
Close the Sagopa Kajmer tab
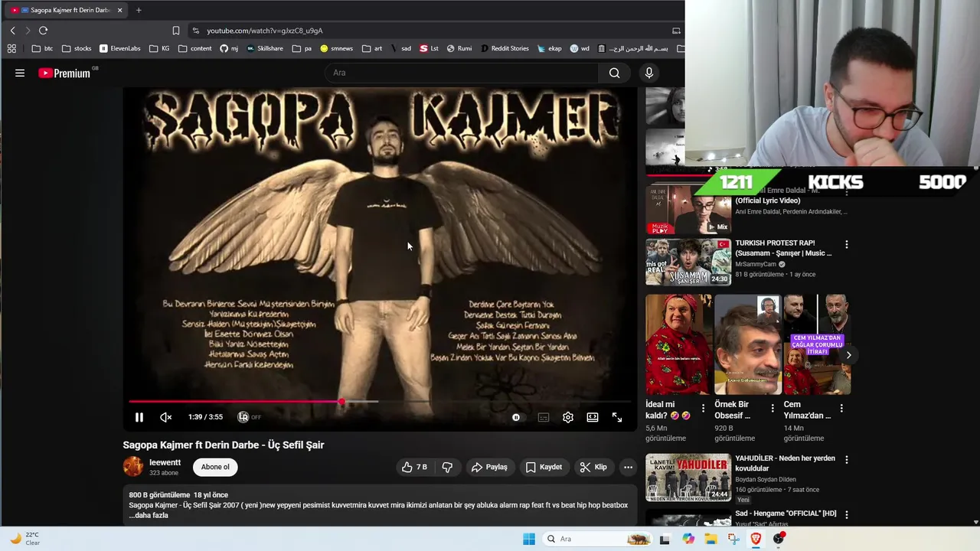[119, 10]
